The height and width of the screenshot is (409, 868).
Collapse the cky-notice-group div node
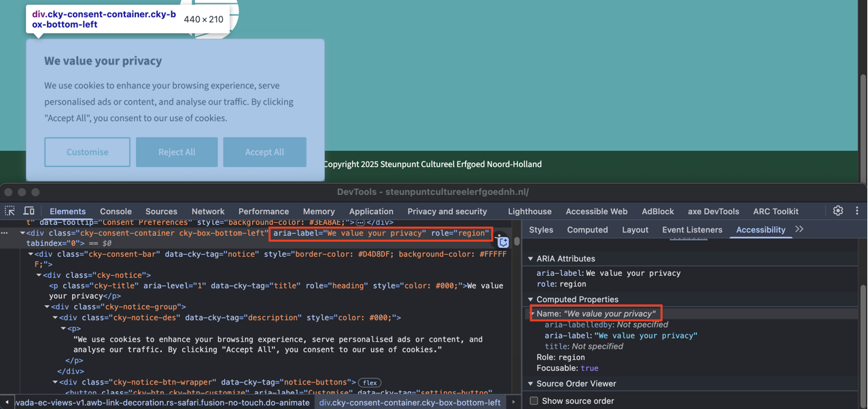[x=47, y=307]
